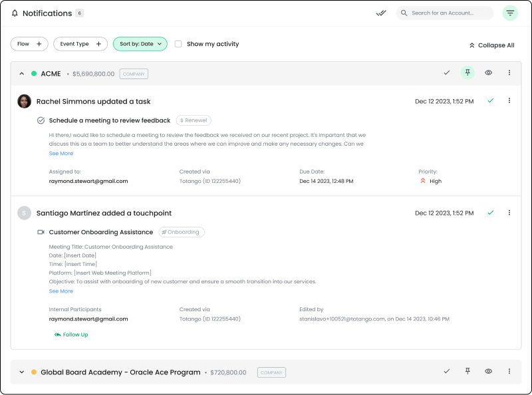Toggle watch eye icon for ACME
The height and width of the screenshot is (395, 532).
[488, 73]
